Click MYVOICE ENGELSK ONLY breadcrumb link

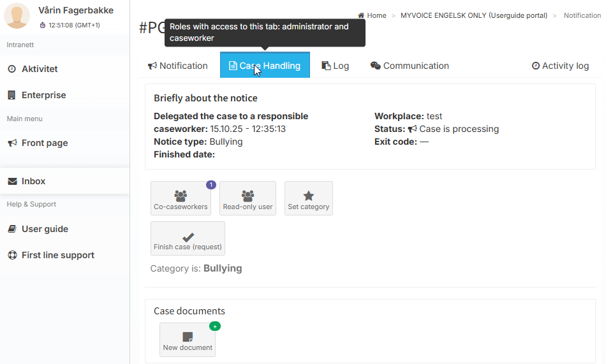[473, 15]
